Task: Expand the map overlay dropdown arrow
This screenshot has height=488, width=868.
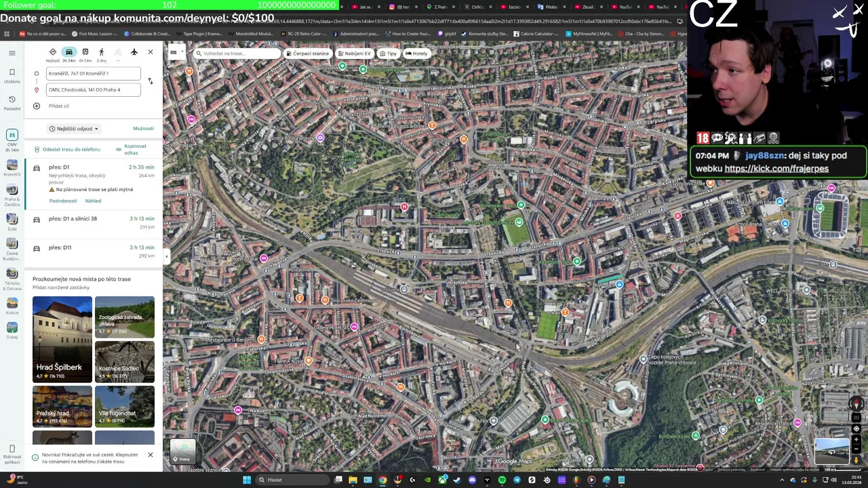Action: [182, 52]
